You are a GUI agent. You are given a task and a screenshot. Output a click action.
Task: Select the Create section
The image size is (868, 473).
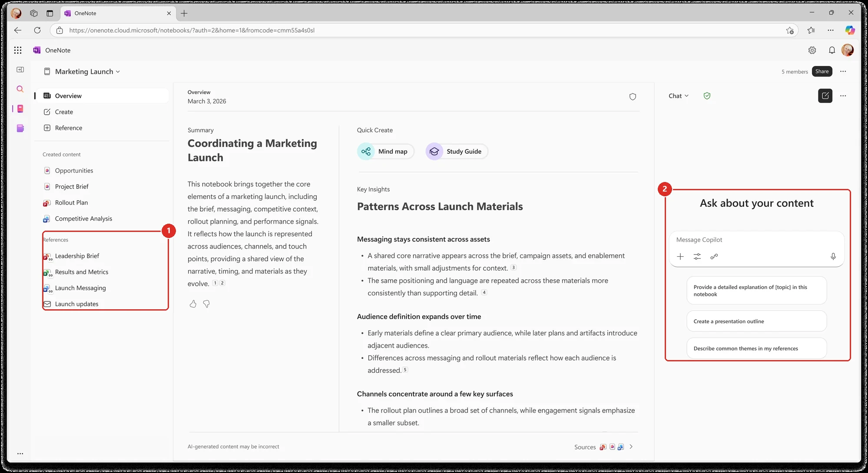102,112
